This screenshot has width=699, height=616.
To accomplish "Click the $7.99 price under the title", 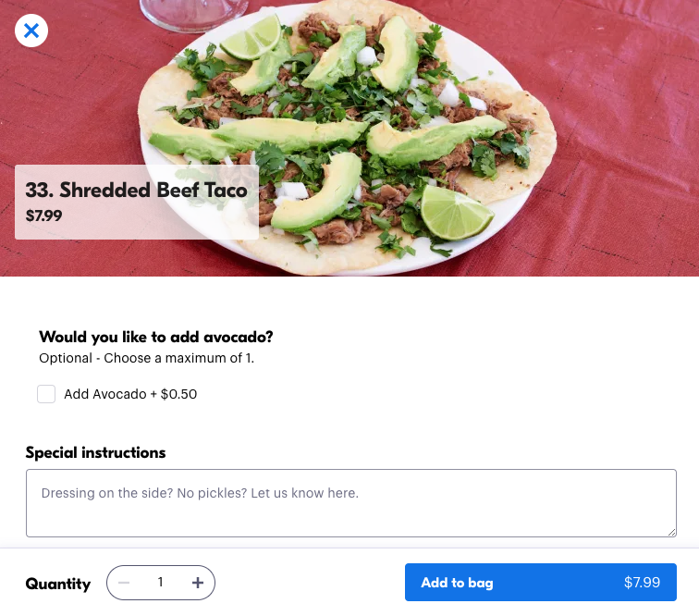I will tap(44, 216).
